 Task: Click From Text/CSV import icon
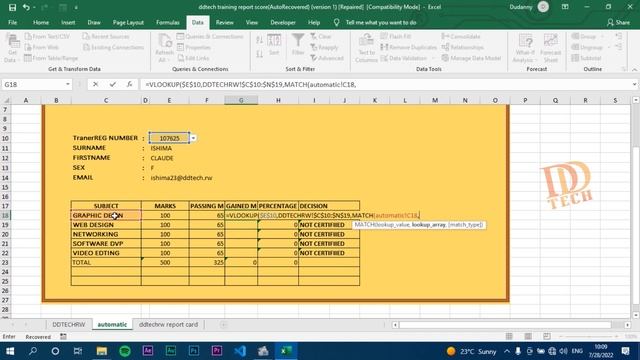tap(47, 36)
